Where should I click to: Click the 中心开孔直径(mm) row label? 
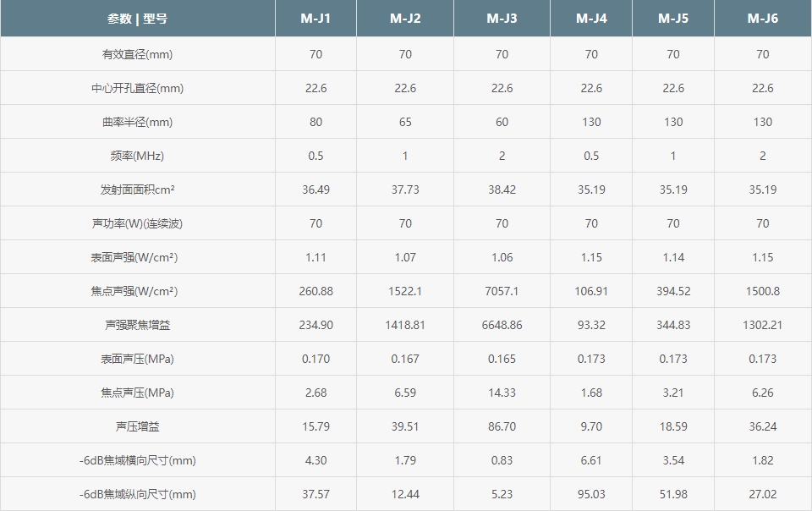pos(137,88)
